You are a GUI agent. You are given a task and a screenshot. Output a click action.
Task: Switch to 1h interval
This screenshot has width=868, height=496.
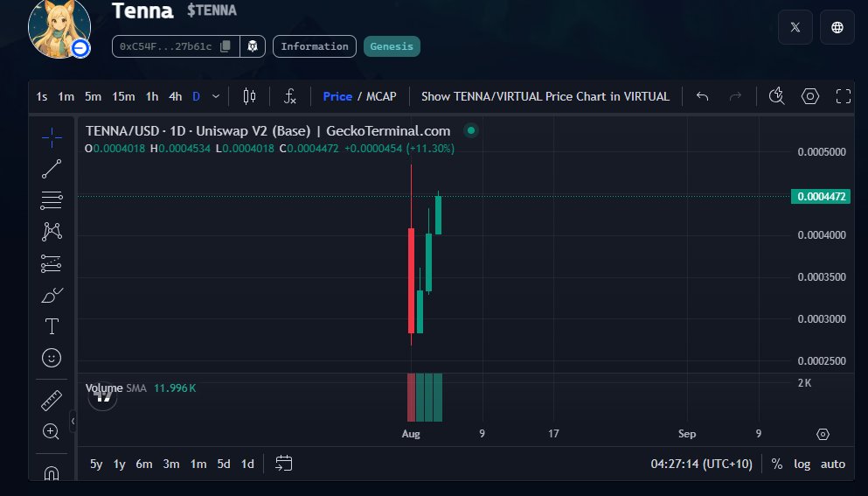pos(152,96)
